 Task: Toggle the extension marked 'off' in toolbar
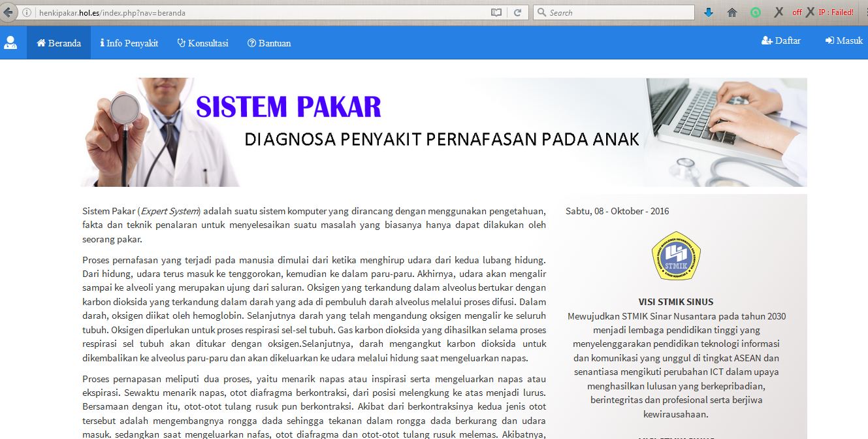[797, 11]
